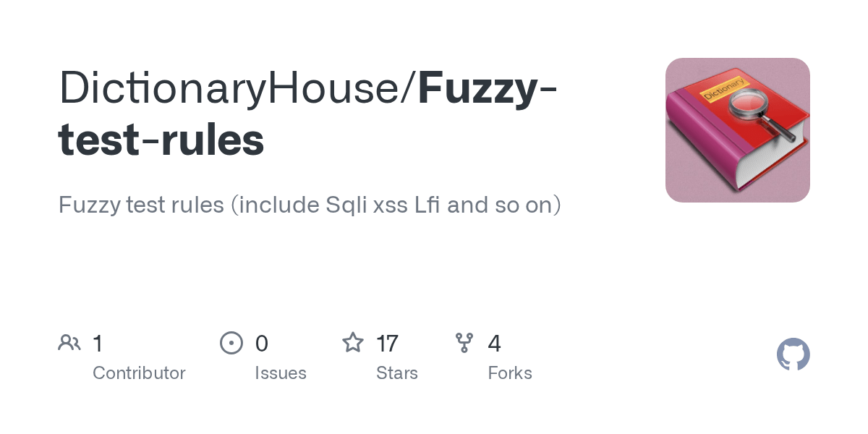
Task: Open the Forks label
Action: [x=509, y=373]
